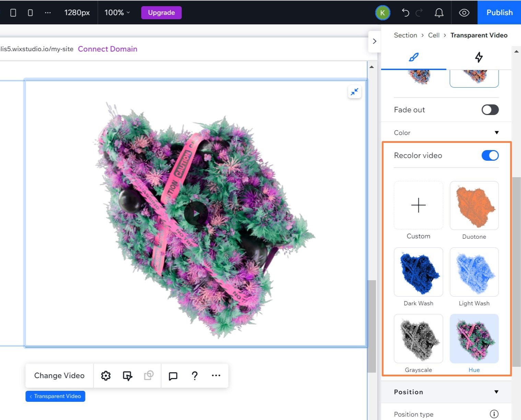
Task: Play the transparent video preview
Action: point(196,213)
